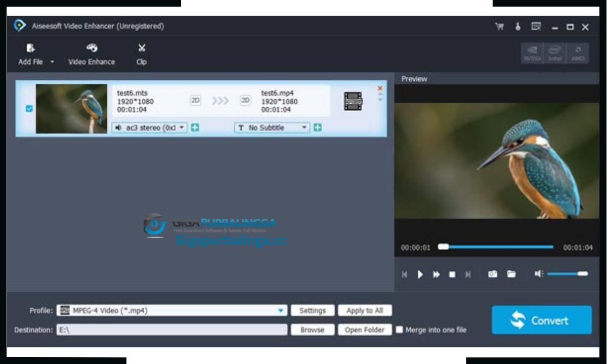Uncheck the test6.mts file checkbox
The image size is (607, 364).
coord(29,108)
